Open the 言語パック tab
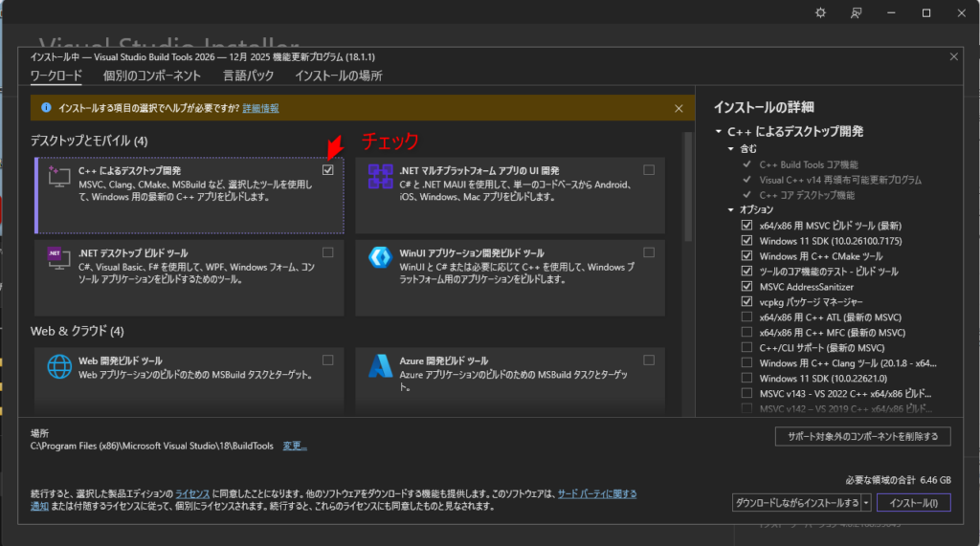Image resolution: width=980 pixels, height=546 pixels. (248, 76)
